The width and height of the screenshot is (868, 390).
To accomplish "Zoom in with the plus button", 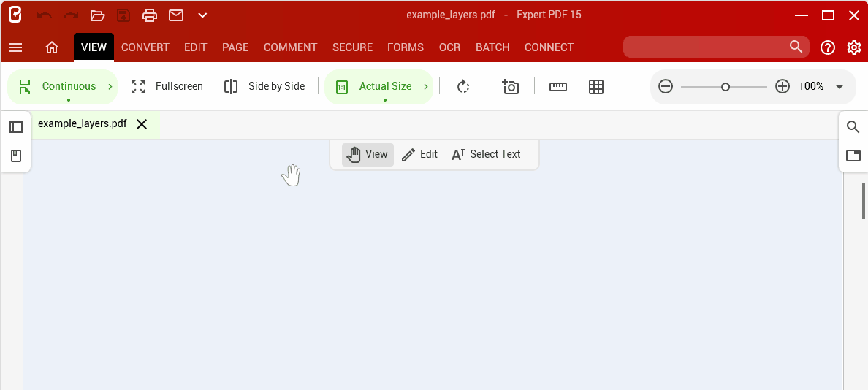I will 783,86.
